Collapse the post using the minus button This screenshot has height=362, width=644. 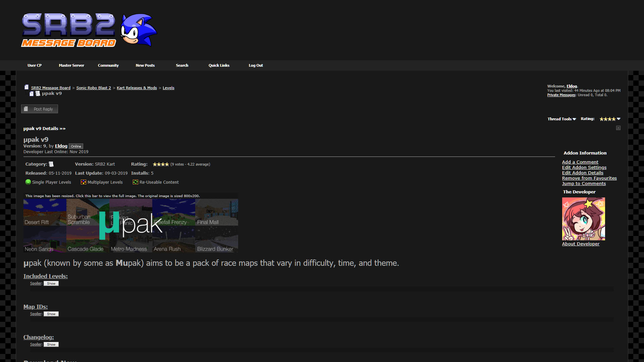(618, 128)
